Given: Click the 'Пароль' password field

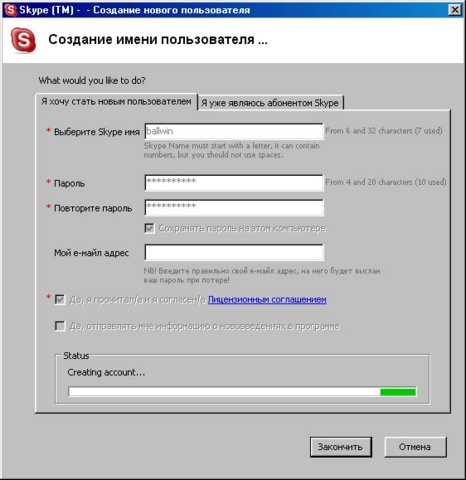Looking at the screenshot, I should (x=234, y=183).
